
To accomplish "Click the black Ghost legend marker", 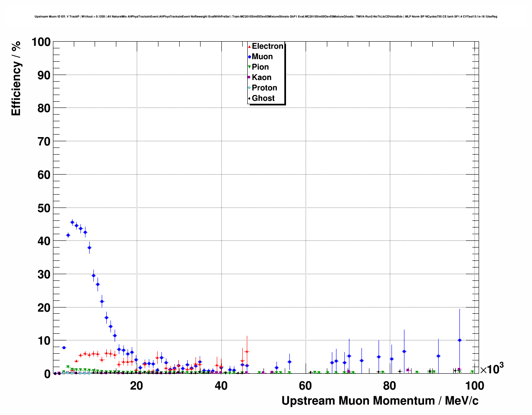I will [249, 98].
